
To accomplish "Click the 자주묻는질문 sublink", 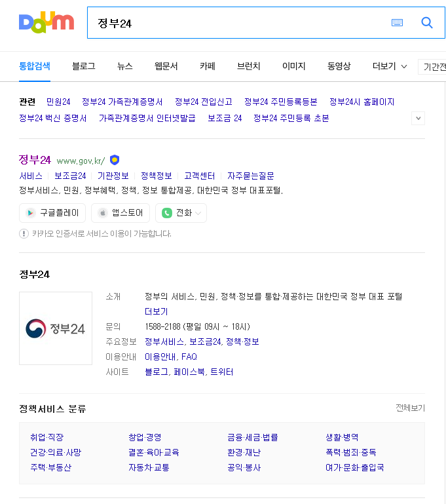I will [x=250, y=176].
